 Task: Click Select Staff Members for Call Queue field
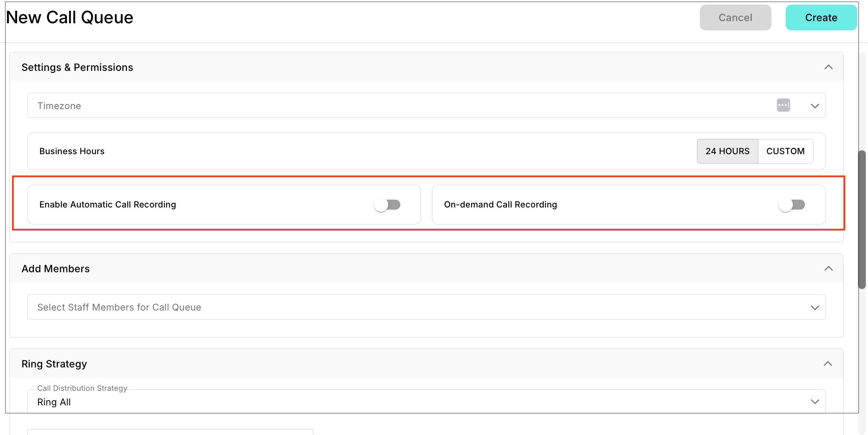coord(394,307)
